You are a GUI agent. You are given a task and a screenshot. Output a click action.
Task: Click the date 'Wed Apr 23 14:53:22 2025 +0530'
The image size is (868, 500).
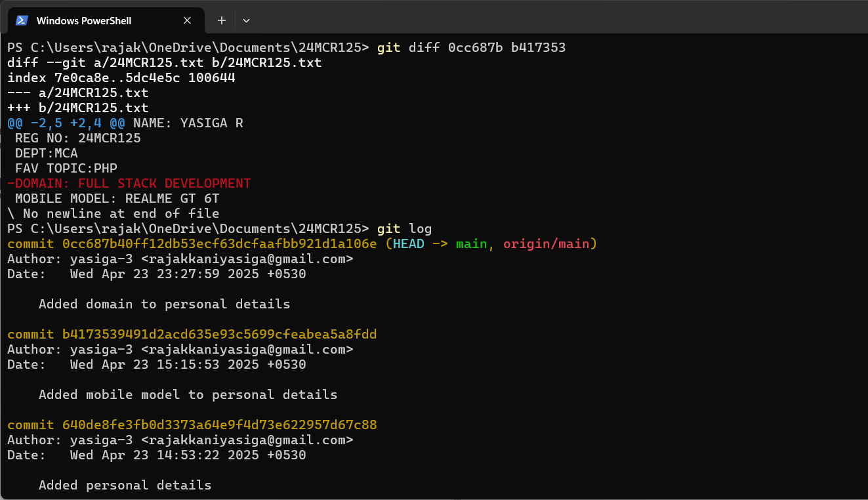click(x=188, y=455)
